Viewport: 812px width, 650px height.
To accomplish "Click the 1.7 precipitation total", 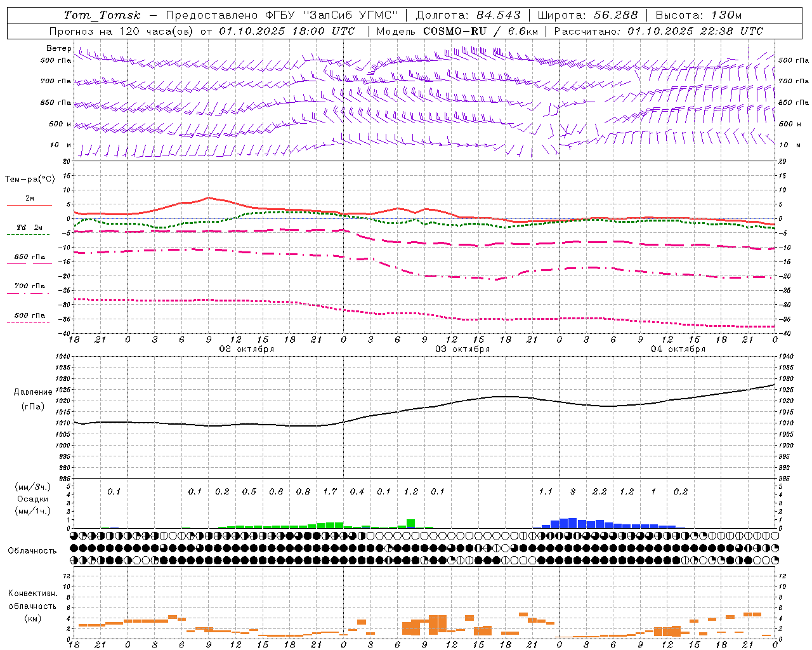I will pyautogui.click(x=330, y=491).
